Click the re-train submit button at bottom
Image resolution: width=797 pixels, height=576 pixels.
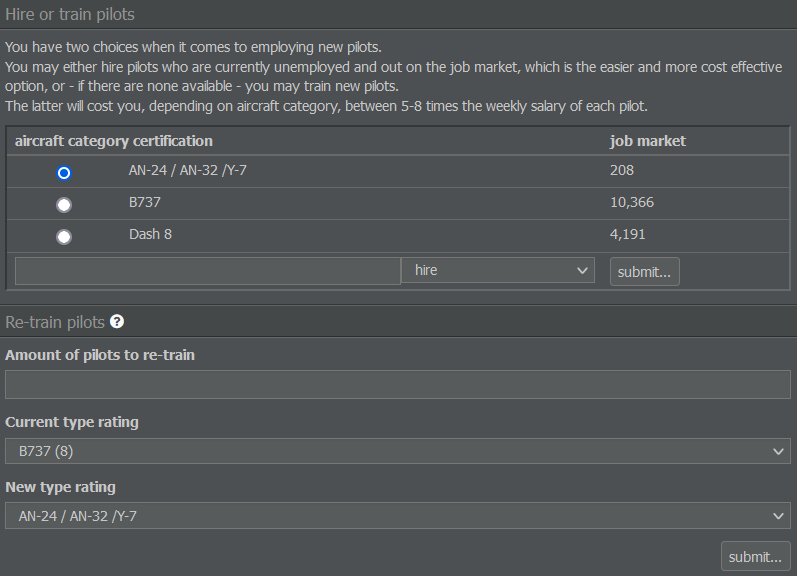pos(755,557)
